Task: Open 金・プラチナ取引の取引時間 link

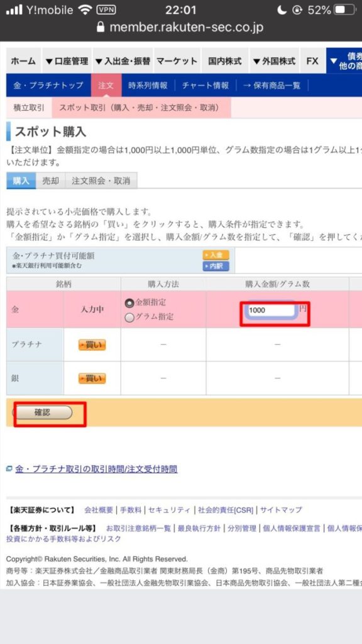Action: tap(96, 469)
